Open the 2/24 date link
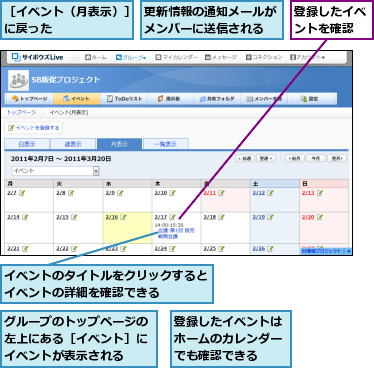The height and width of the screenshot is (368, 374). (x=161, y=249)
